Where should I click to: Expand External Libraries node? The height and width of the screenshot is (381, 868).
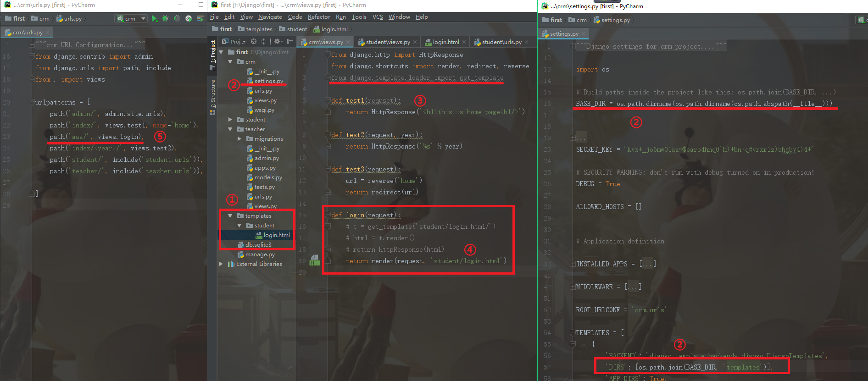[x=222, y=264]
